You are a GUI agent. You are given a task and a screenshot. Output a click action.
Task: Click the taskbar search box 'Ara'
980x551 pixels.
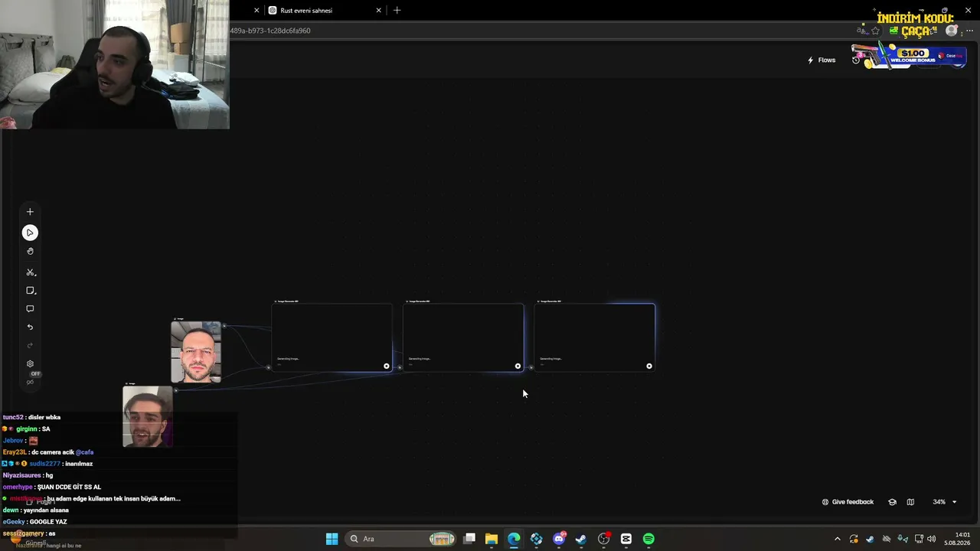[x=401, y=539]
